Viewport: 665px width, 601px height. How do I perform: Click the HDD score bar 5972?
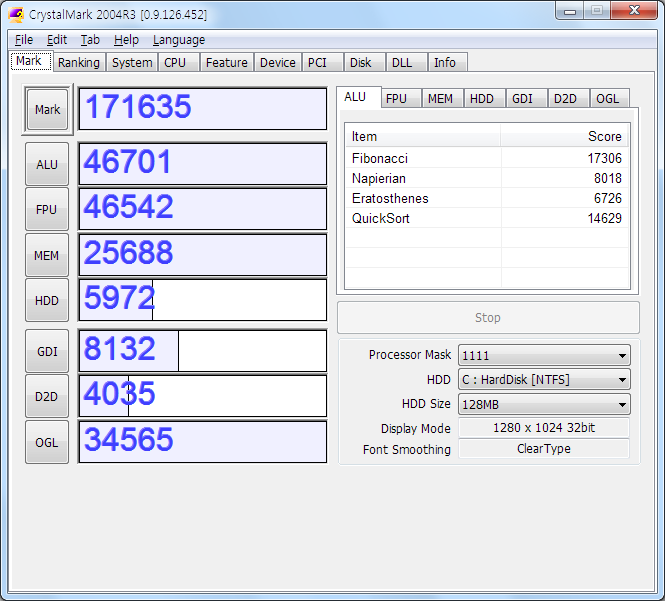(x=203, y=300)
